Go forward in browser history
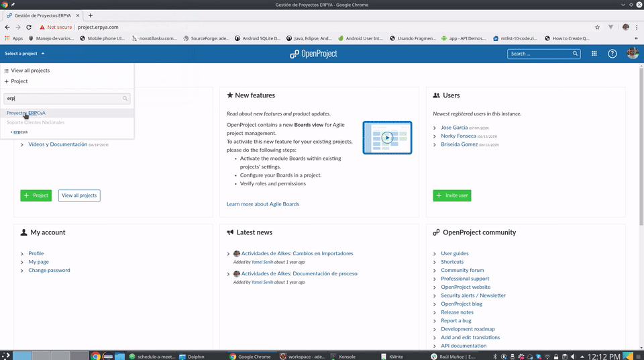The width and height of the screenshot is (644, 360). [18, 27]
